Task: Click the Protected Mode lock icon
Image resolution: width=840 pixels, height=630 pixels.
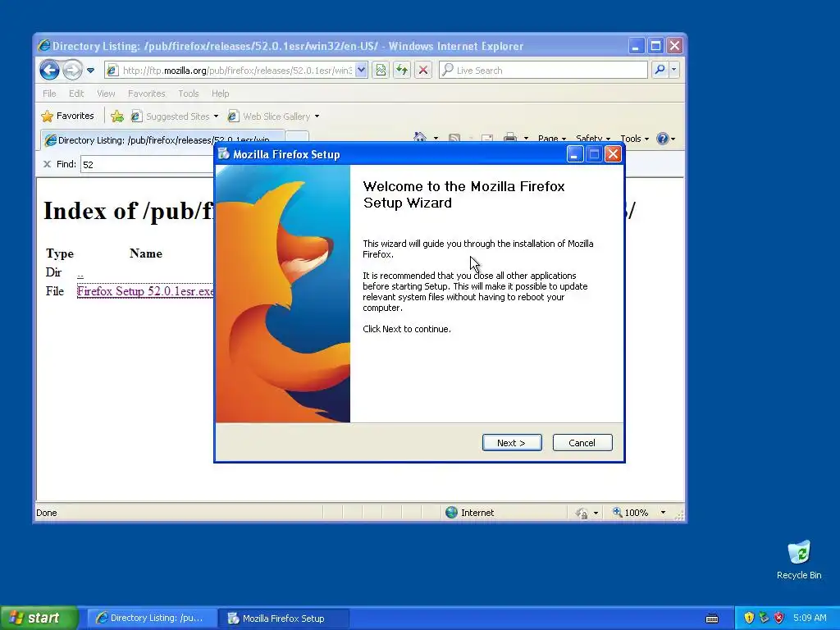Action: pyautogui.click(x=582, y=513)
